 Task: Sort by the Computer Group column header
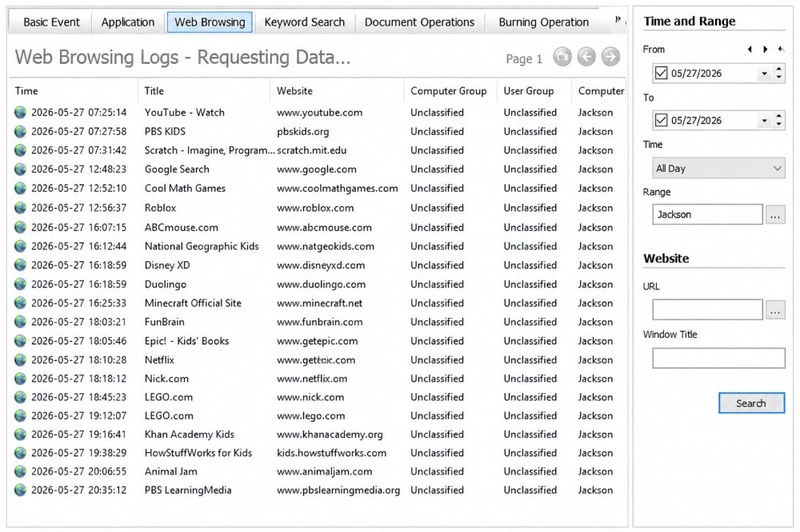450,91
